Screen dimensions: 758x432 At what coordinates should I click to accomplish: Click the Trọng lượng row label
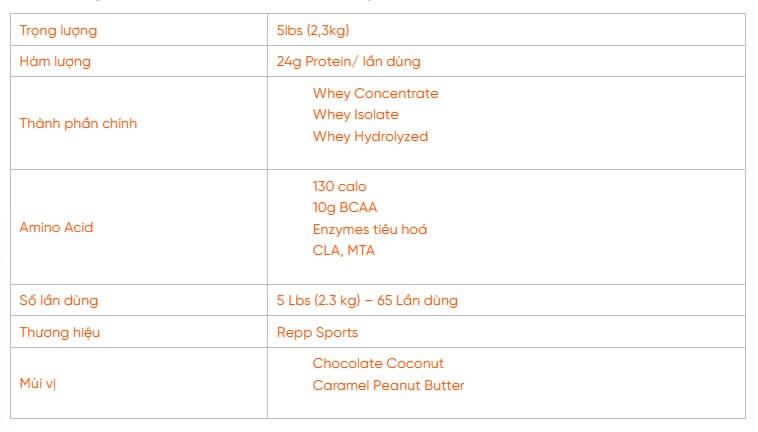[x=58, y=30]
